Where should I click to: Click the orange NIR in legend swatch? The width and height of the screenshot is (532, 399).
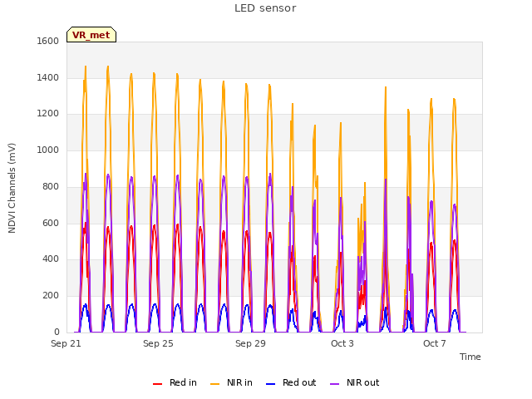(x=214, y=384)
